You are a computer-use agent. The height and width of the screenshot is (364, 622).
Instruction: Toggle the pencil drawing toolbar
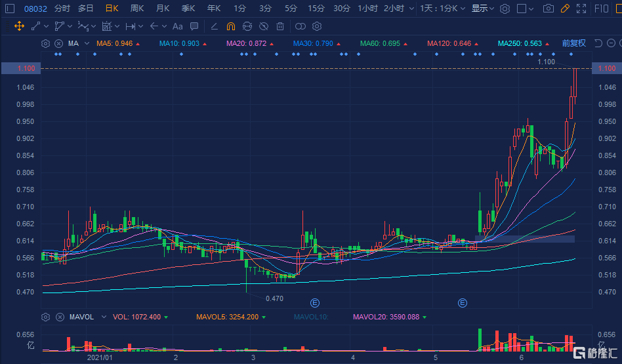click(564, 9)
